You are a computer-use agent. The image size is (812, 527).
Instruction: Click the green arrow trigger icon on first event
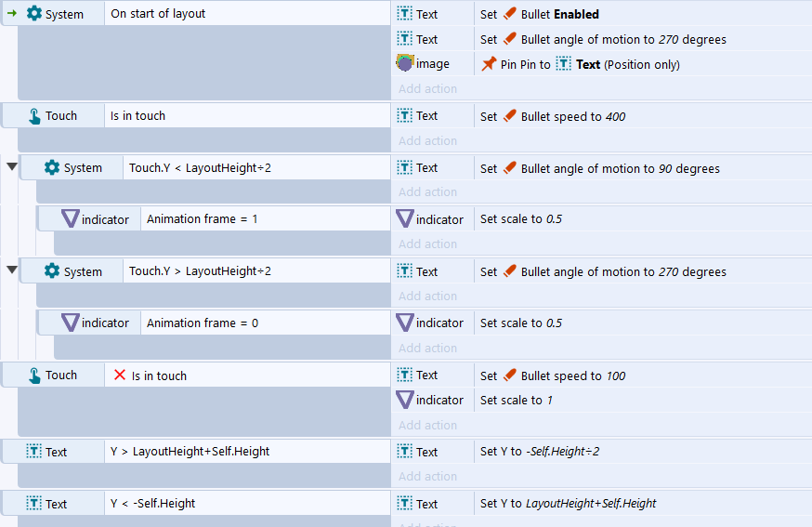(12, 13)
